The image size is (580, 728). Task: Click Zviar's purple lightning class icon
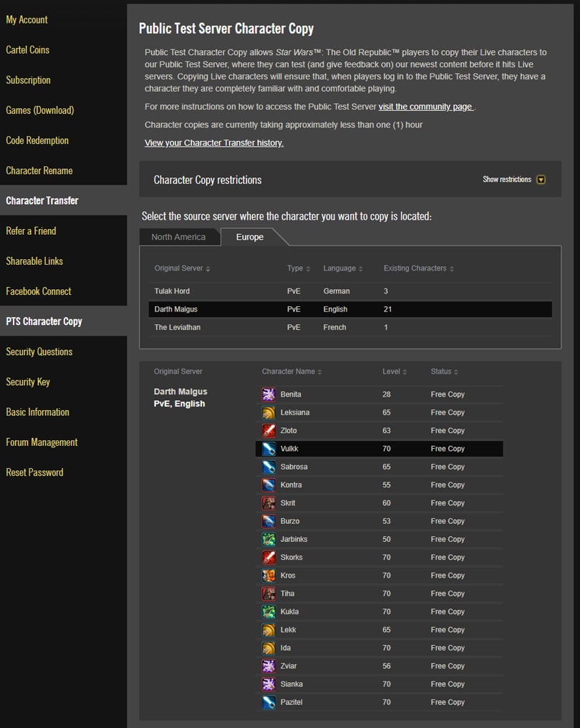pyautogui.click(x=269, y=666)
